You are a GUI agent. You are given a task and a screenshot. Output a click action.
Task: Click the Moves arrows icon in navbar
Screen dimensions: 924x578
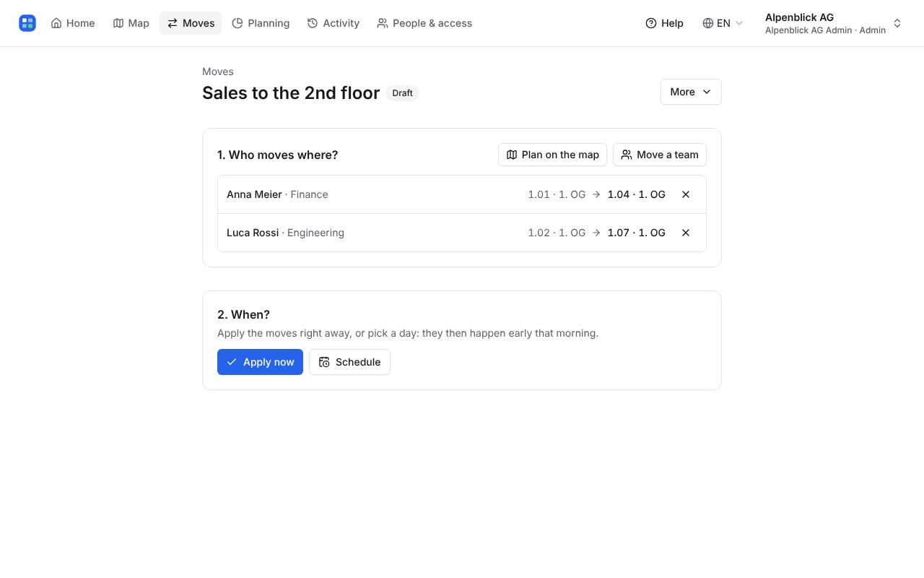coord(173,23)
